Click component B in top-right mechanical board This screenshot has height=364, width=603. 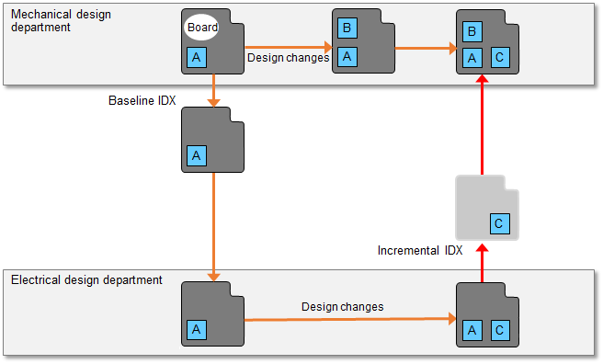(x=472, y=31)
